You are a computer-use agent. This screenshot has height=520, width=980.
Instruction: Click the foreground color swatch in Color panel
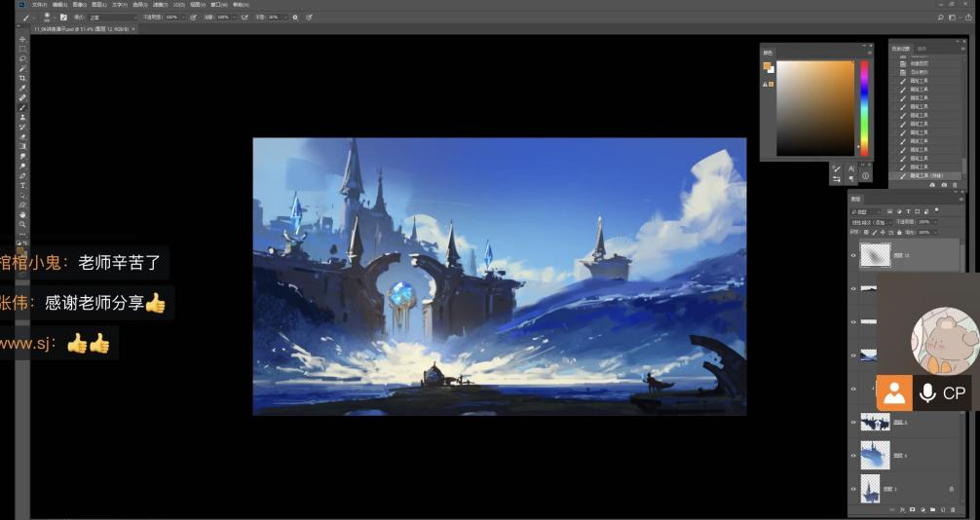767,65
